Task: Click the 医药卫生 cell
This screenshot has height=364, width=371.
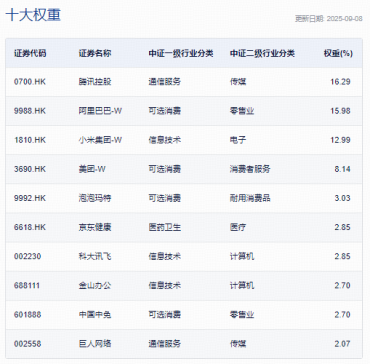Action: [x=165, y=227]
